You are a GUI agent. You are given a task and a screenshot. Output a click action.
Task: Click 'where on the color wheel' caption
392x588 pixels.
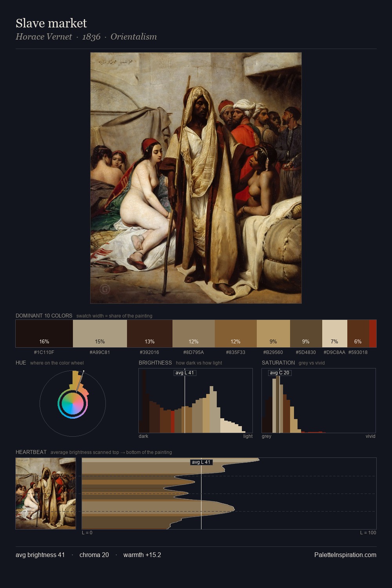pyautogui.click(x=57, y=363)
